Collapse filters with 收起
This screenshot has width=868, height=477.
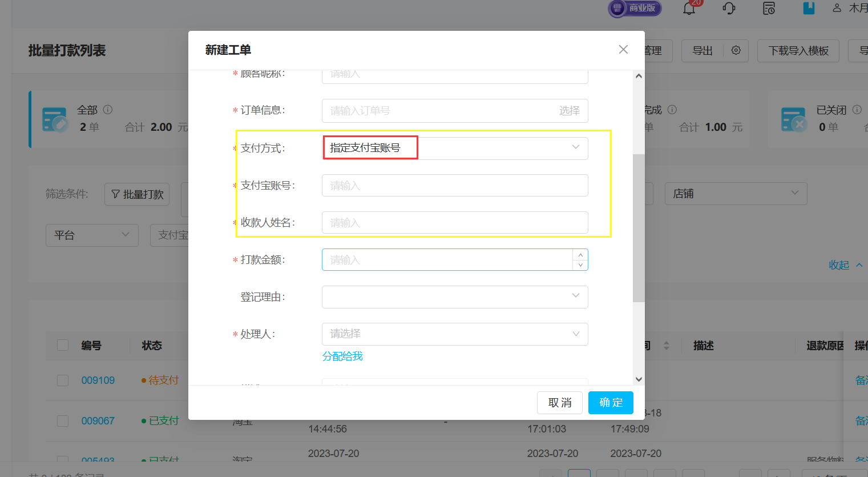pos(845,265)
